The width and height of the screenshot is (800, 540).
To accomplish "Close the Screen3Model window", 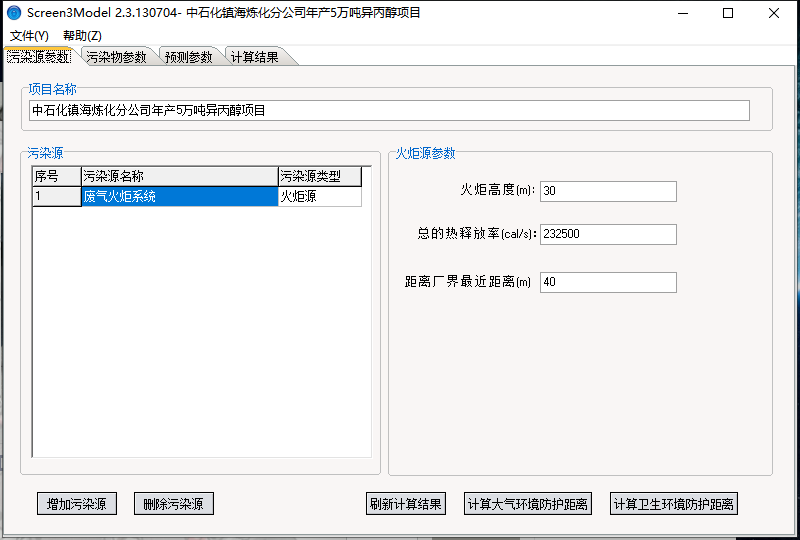I will pyautogui.click(x=773, y=13).
